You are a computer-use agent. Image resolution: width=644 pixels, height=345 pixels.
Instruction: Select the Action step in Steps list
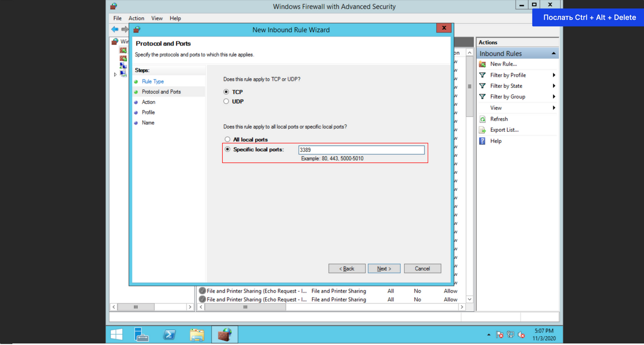pyautogui.click(x=149, y=102)
